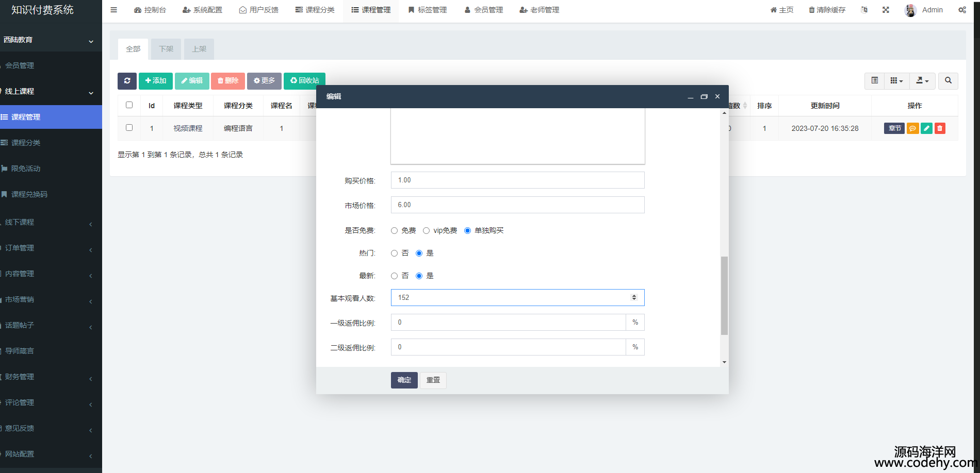Click the 购买价格 input field
The image size is (980, 473).
coord(517,180)
